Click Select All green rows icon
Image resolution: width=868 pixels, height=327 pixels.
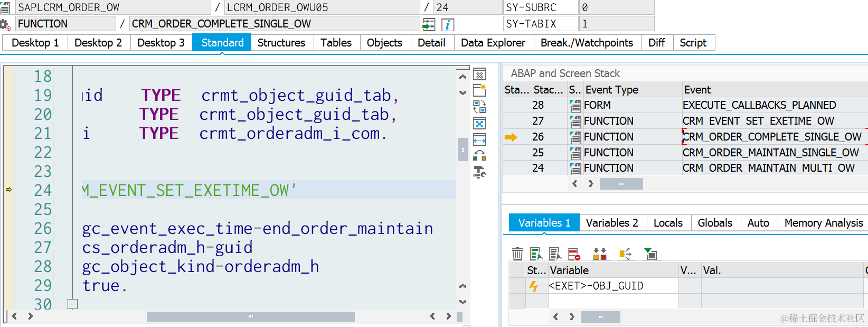tap(536, 254)
